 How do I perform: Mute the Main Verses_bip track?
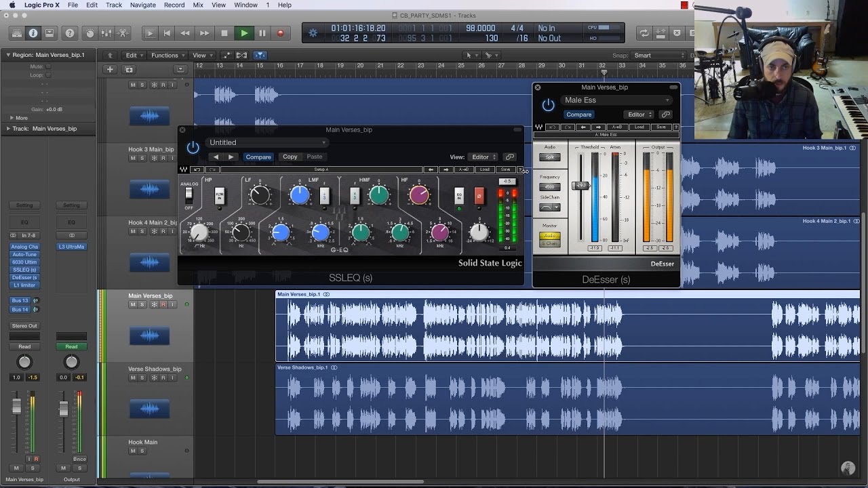click(133, 305)
